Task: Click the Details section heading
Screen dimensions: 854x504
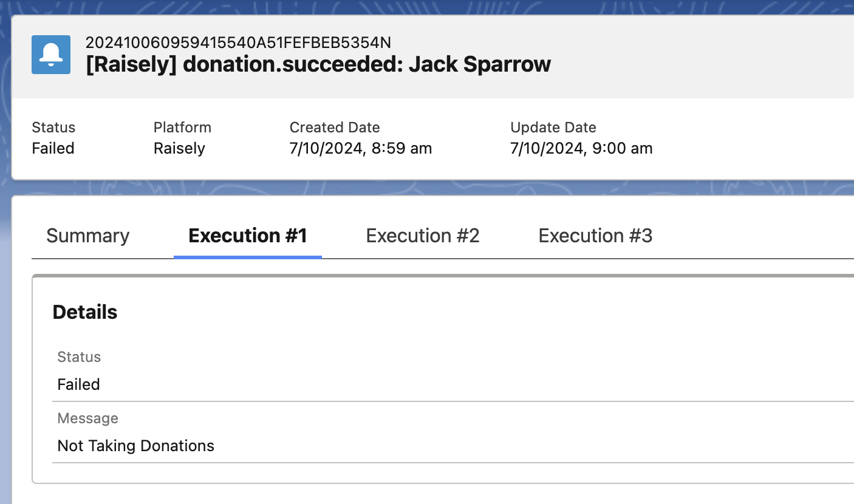Action: tap(85, 312)
